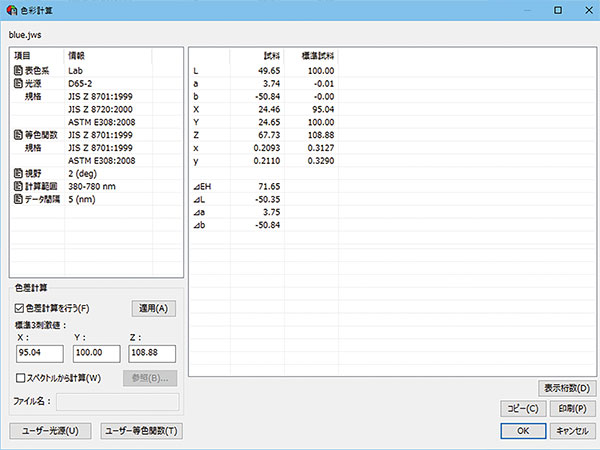Select the Lab value in 表色系 row

click(x=75, y=70)
